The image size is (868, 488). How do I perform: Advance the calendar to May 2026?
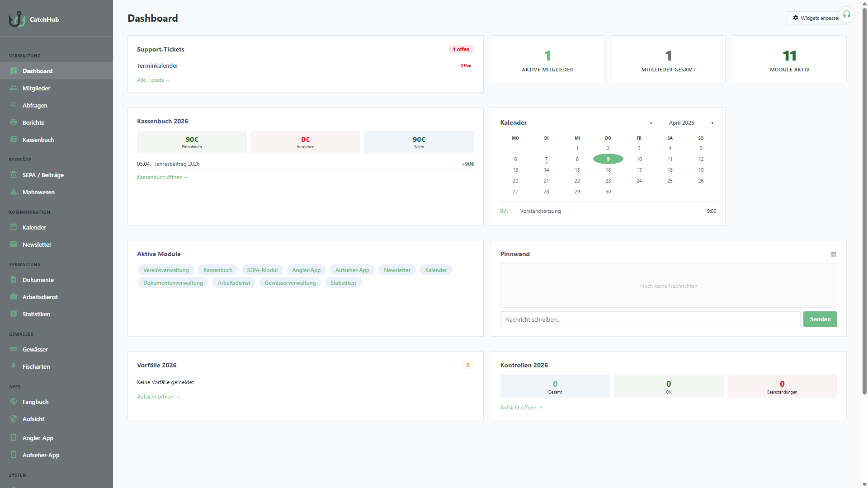coord(712,123)
